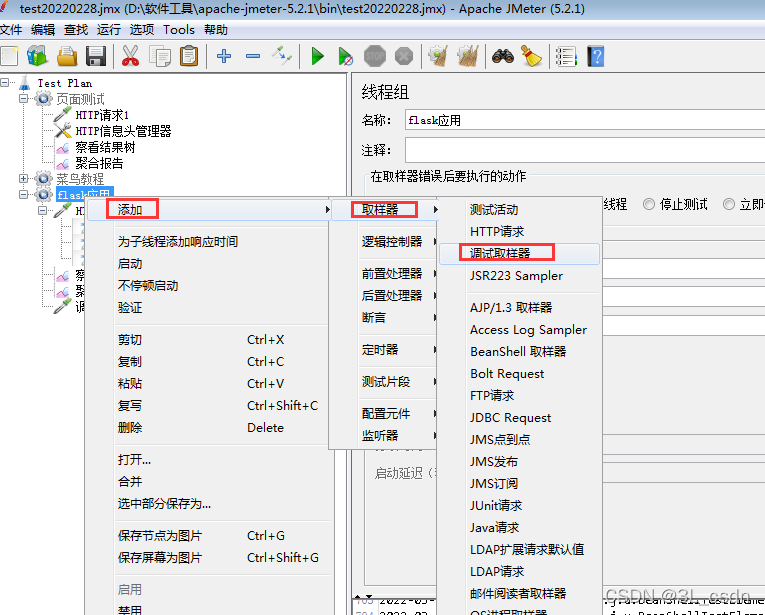Click the Reset search broom icon
This screenshot has width=765, height=615.
click(531, 56)
